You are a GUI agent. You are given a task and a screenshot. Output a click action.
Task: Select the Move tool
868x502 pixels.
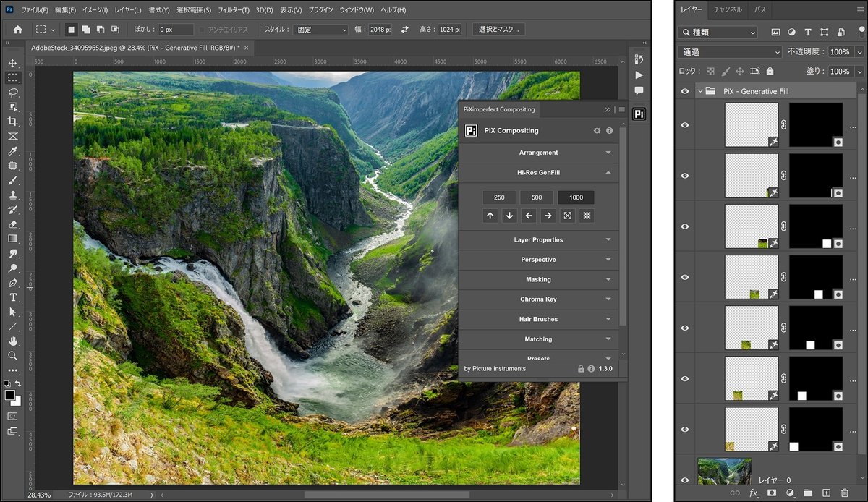[13, 64]
